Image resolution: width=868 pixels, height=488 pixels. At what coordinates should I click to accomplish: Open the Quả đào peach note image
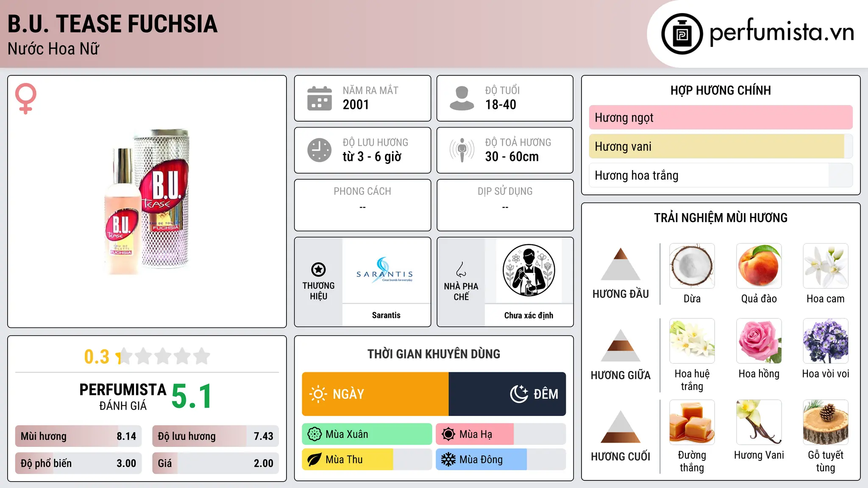[759, 266]
